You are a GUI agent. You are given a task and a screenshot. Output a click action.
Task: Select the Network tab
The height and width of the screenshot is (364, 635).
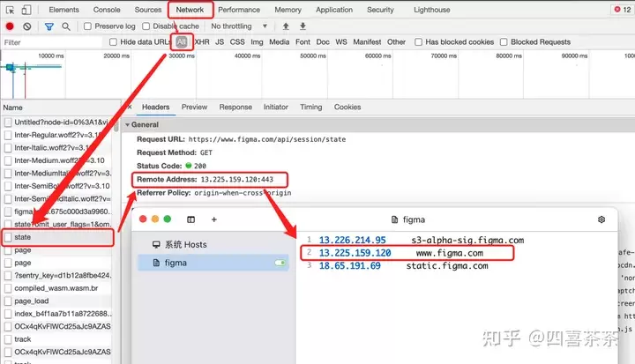point(190,10)
